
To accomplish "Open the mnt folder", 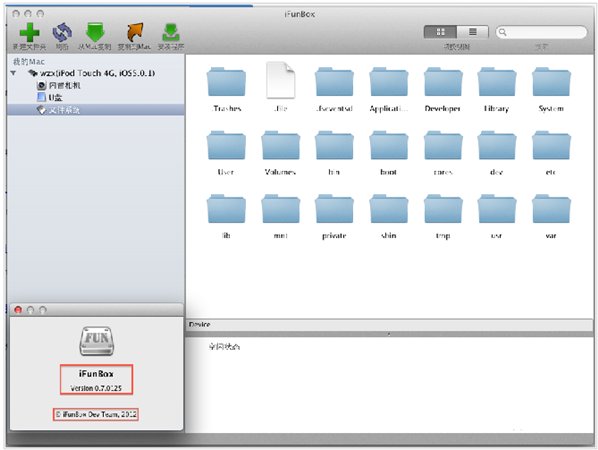I will pos(281,209).
